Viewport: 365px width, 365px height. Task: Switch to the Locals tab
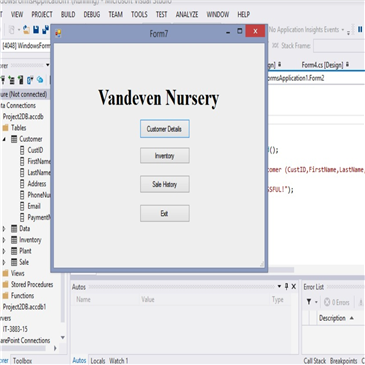pos(98,361)
